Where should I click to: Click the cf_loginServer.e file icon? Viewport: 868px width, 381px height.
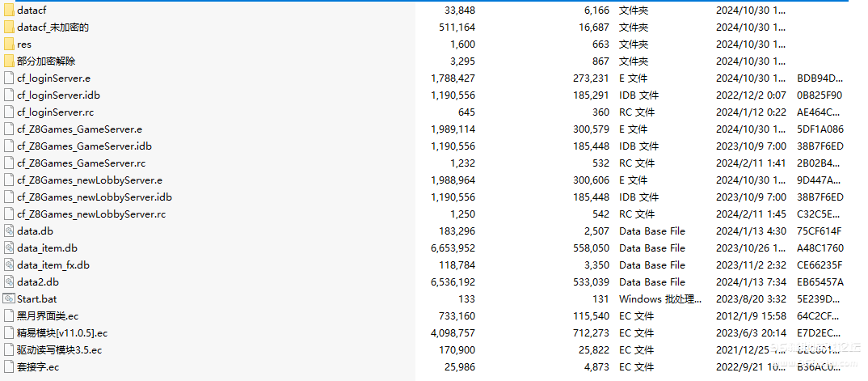tap(9, 78)
